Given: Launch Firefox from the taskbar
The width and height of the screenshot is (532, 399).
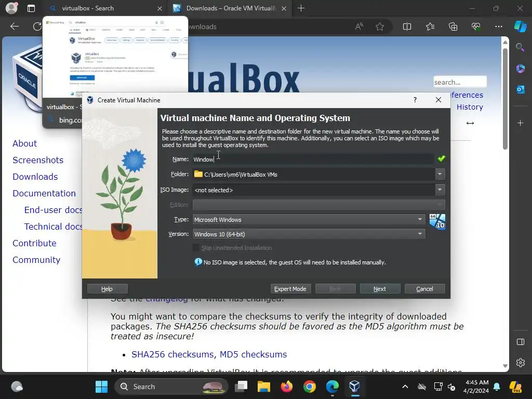Looking at the screenshot, I should (287, 387).
